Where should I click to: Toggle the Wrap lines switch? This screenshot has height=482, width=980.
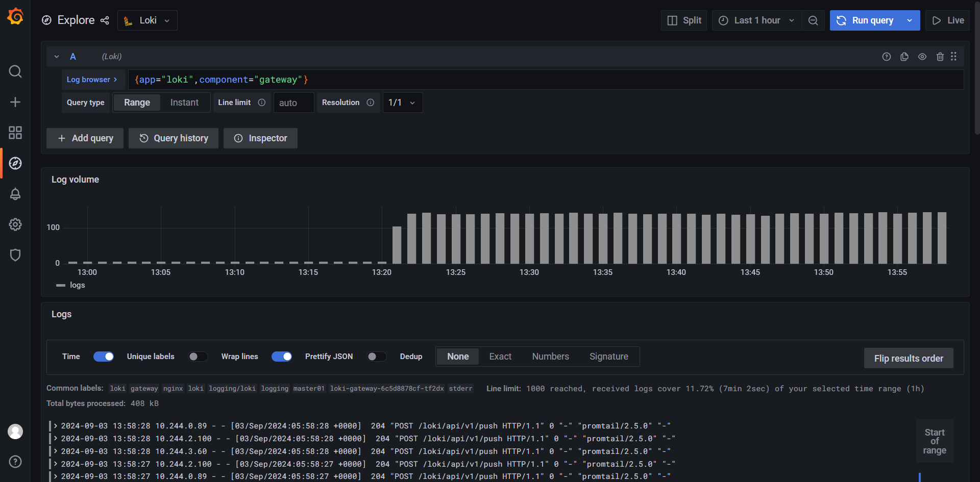[x=282, y=357]
